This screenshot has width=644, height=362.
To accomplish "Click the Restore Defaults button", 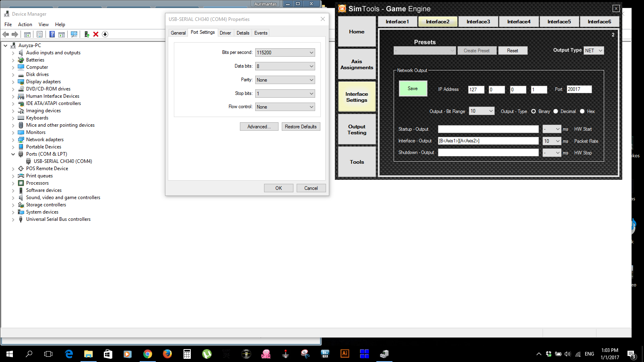I will (301, 127).
